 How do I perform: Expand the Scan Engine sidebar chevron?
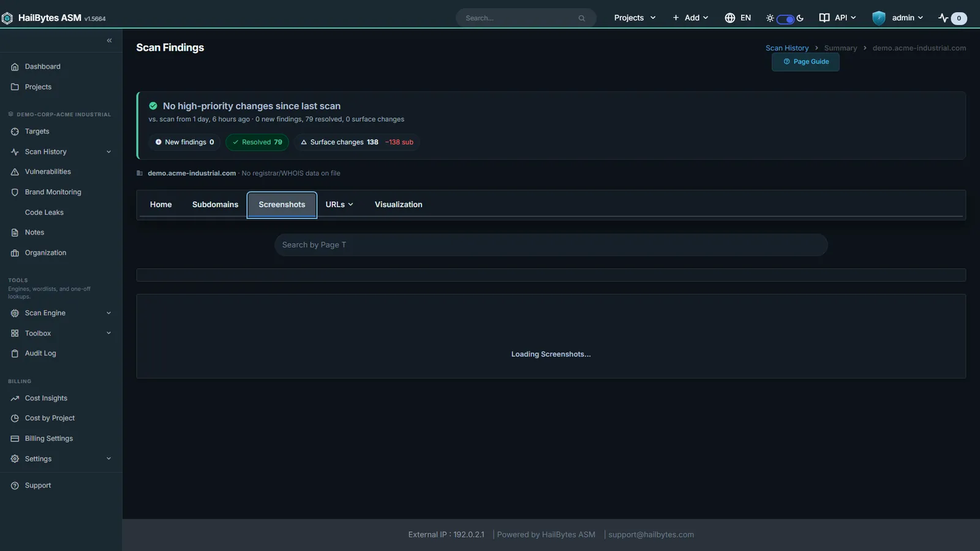(108, 313)
